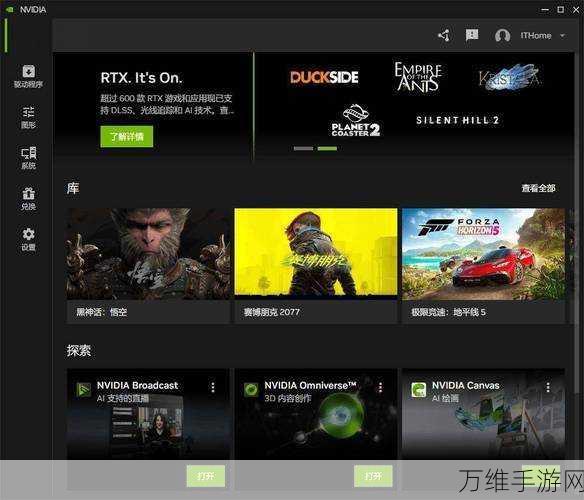Select the second green carousel indicator
The width and height of the screenshot is (584, 500).
pyautogui.click(x=327, y=148)
